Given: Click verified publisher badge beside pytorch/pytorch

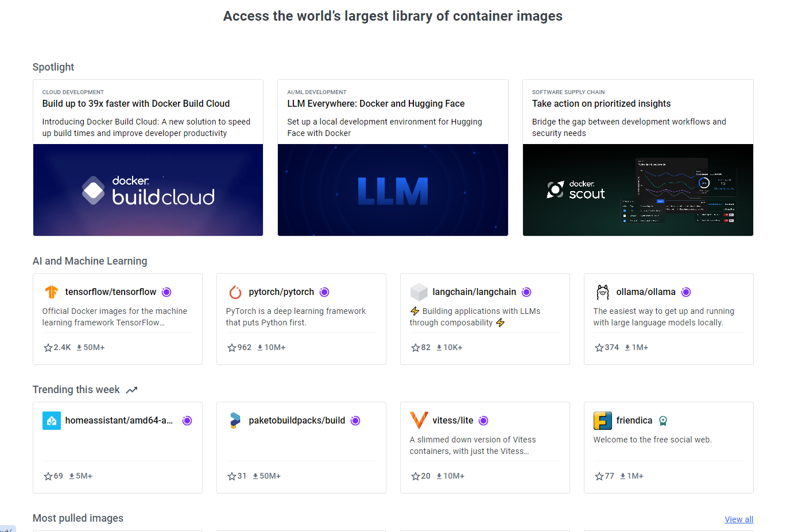Looking at the screenshot, I should pos(324,292).
